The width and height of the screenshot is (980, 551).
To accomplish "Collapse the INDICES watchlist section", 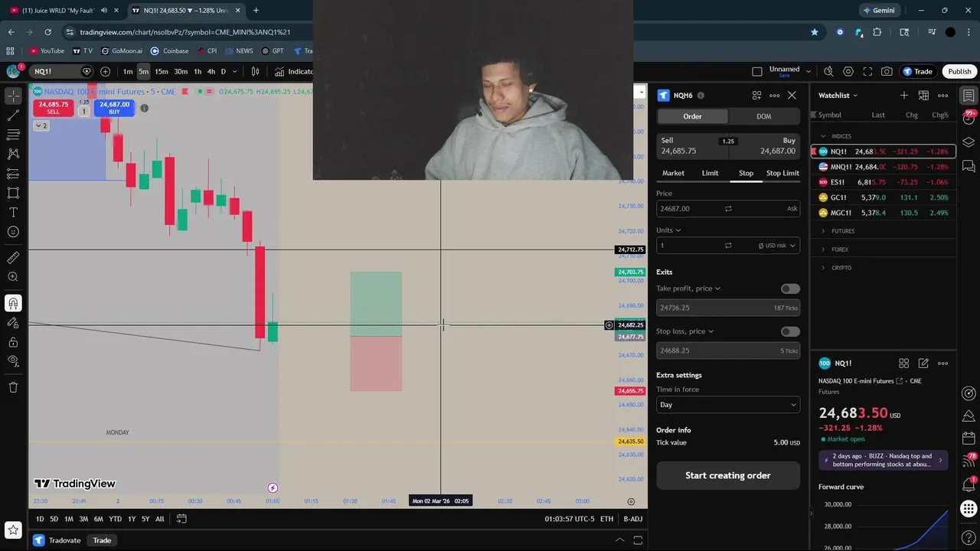I will 824,136.
